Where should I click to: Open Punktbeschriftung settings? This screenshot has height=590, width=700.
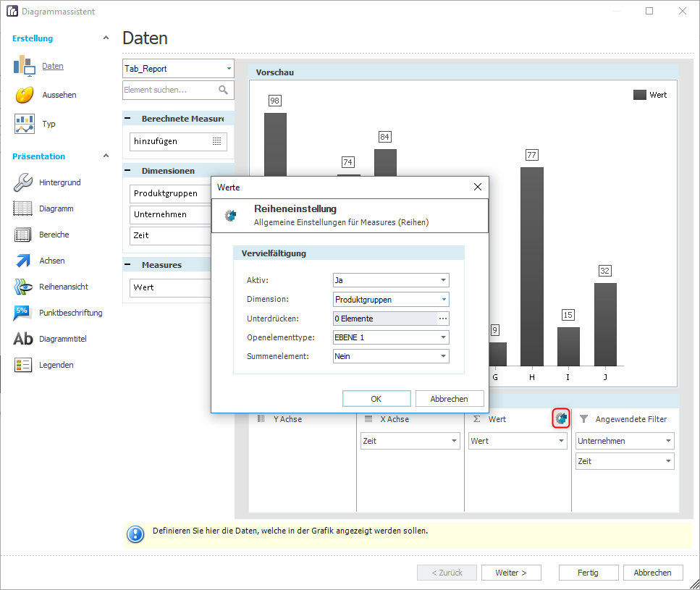(70, 313)
